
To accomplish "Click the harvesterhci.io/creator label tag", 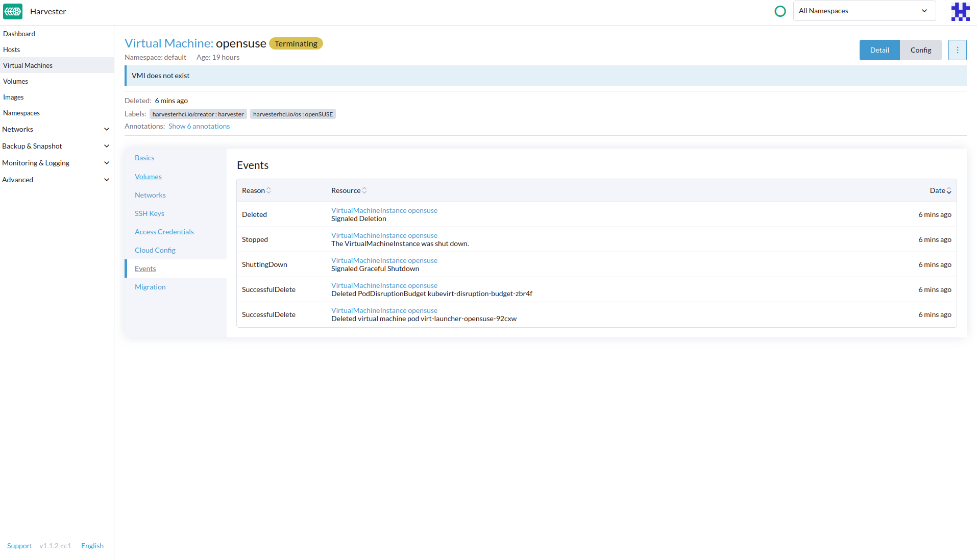I will tap(198, 114).
